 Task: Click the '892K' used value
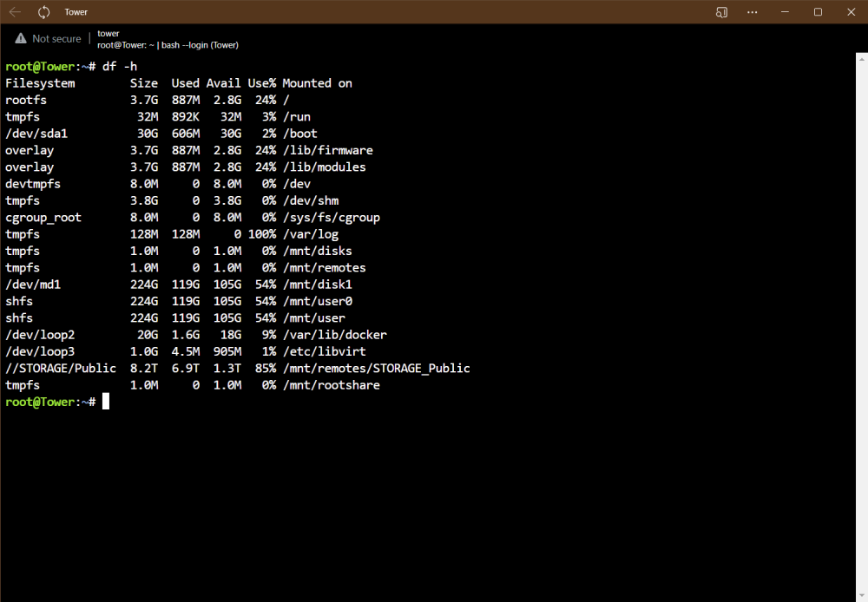[186, 117]
